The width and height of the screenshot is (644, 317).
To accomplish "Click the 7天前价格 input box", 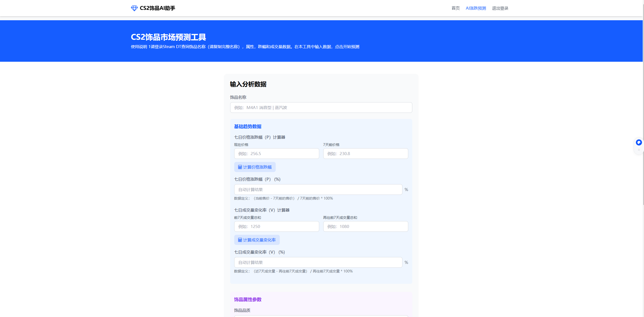I will [x=365, y=154].
